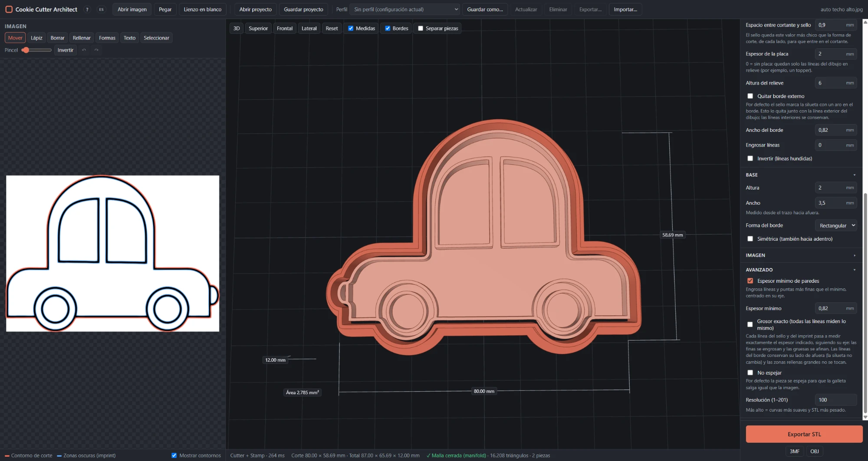This screenshot has height=461, width=868.
Task: Collapse the BASE section
Action: click(x=801, y=175)
